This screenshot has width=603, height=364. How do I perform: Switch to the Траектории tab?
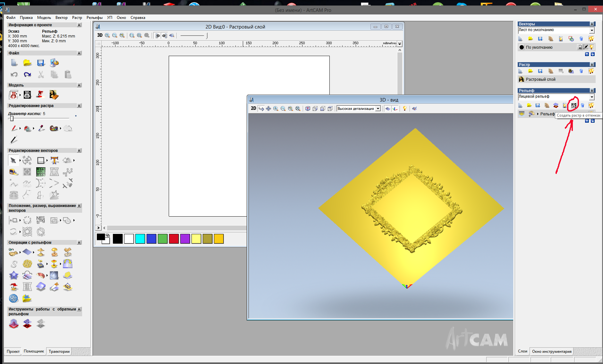click(x=59, y=352)
